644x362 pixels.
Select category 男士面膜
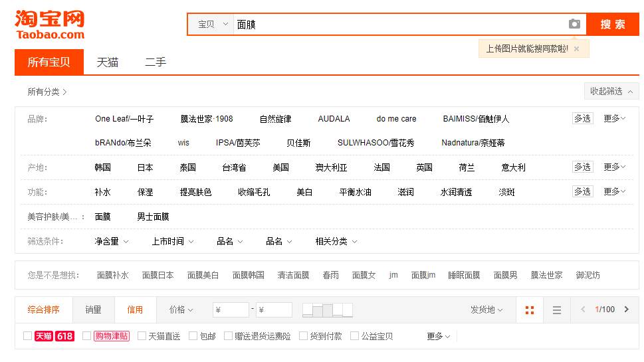tap(153, 217)
